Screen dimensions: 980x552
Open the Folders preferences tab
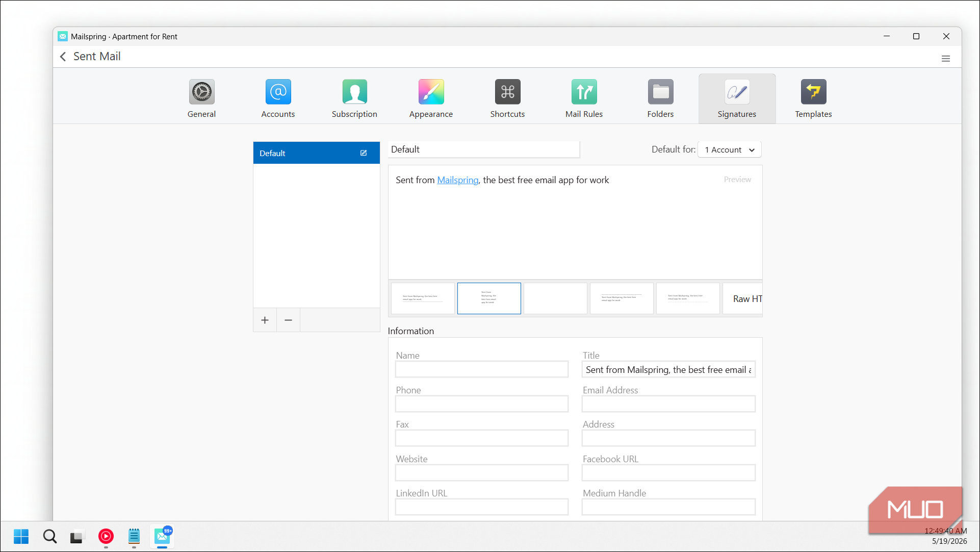pos(660,99)
